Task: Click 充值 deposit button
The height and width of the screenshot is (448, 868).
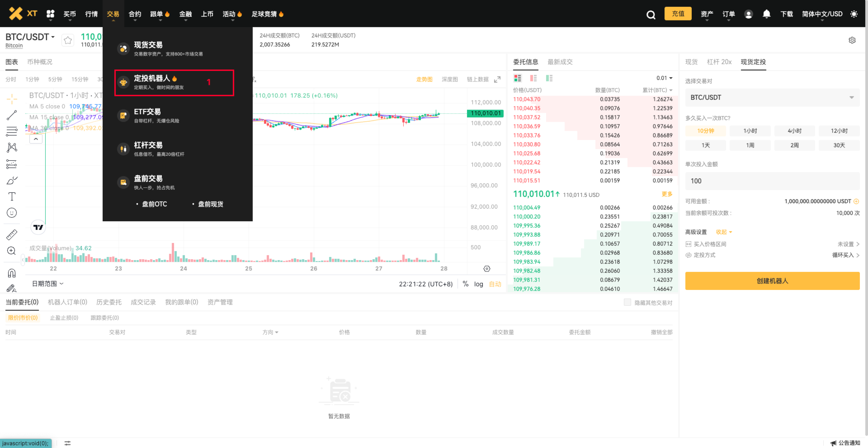Action: click(678, 14)
